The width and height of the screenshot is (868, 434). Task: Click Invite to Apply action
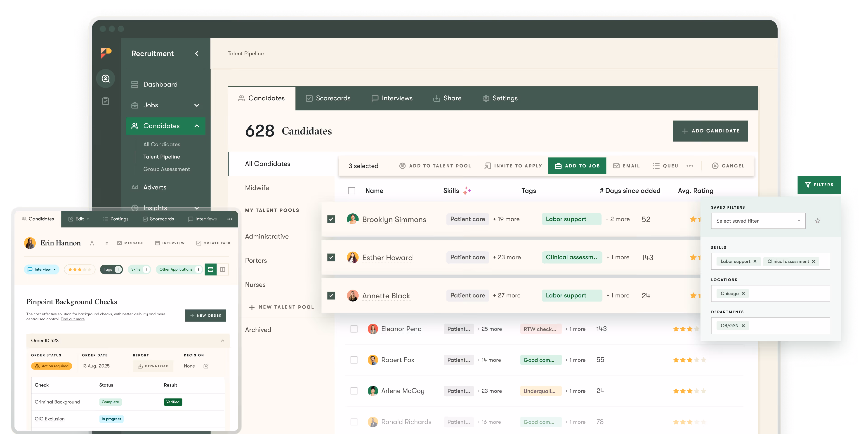point(513,166)
